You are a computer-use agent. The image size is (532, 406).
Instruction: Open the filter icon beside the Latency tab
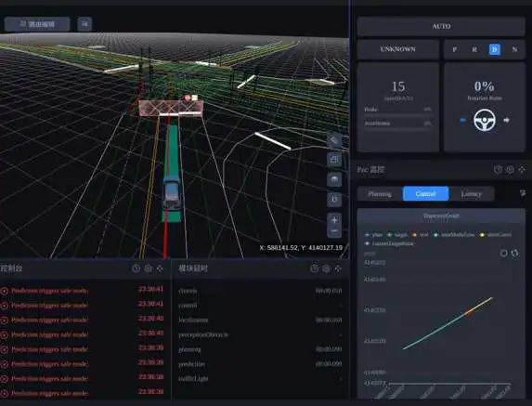coord(523,193)
